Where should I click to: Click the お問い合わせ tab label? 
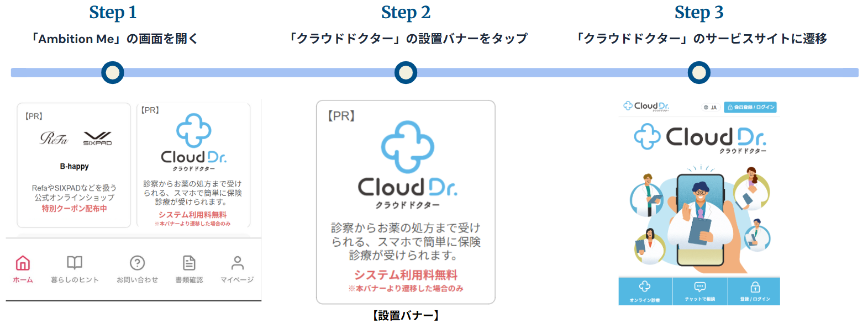137,280
